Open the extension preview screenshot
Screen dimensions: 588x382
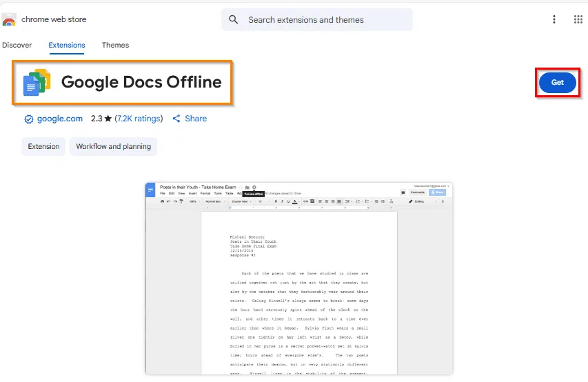point(299,279)
